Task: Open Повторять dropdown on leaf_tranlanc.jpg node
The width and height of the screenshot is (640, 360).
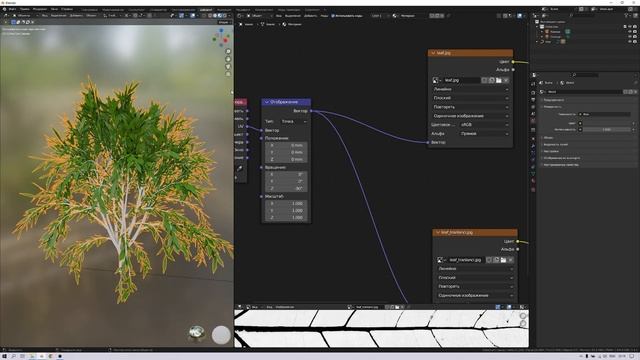Action: click(x=475, y=287)
